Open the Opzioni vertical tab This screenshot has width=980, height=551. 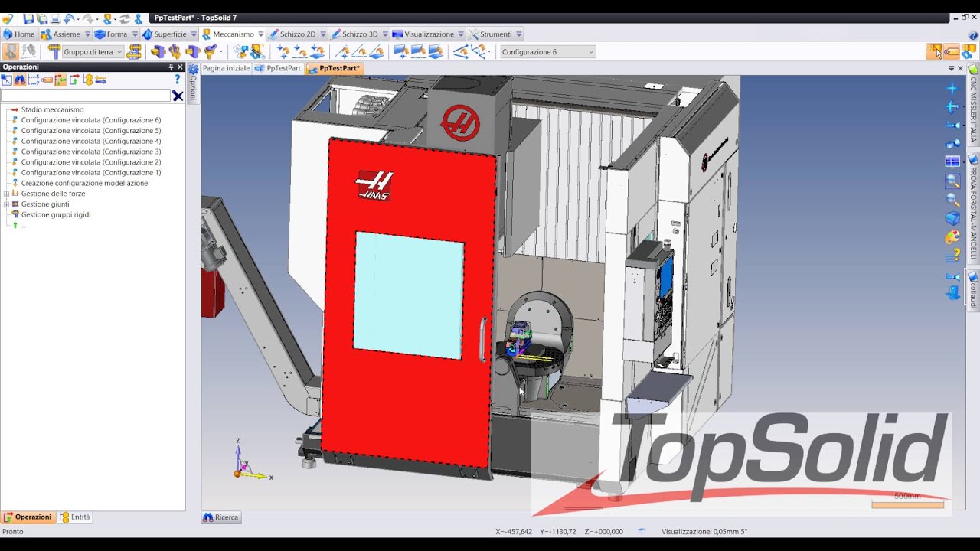coord(193,84)
